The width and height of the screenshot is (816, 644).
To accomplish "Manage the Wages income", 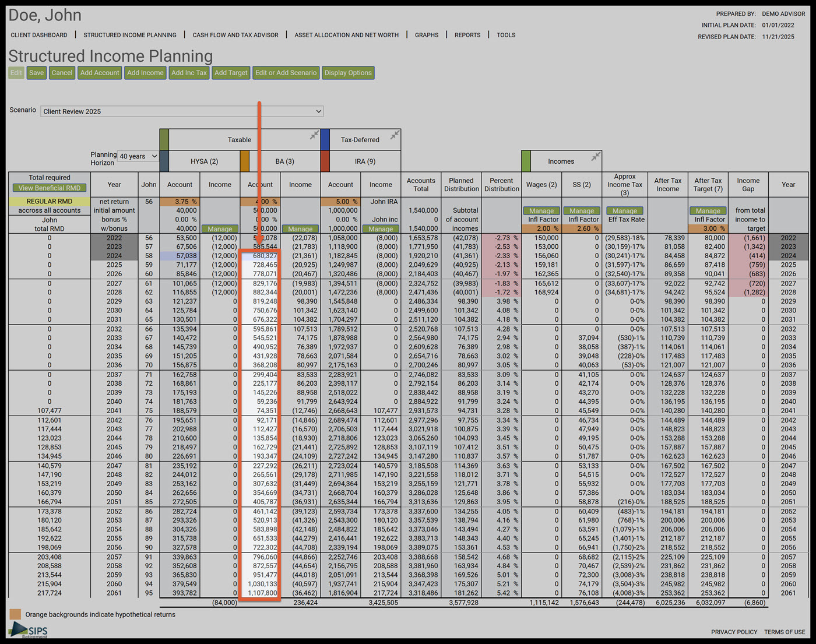I will coord(541,211).
